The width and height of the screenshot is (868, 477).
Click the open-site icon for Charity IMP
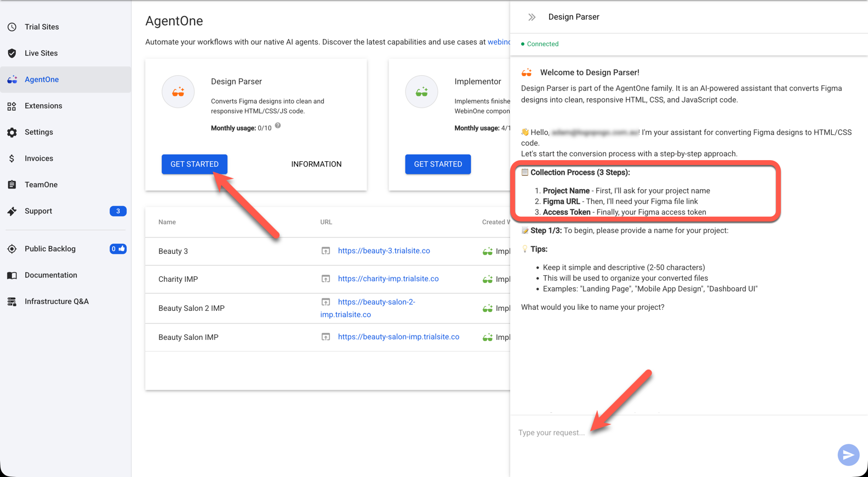tap(325, 279)
